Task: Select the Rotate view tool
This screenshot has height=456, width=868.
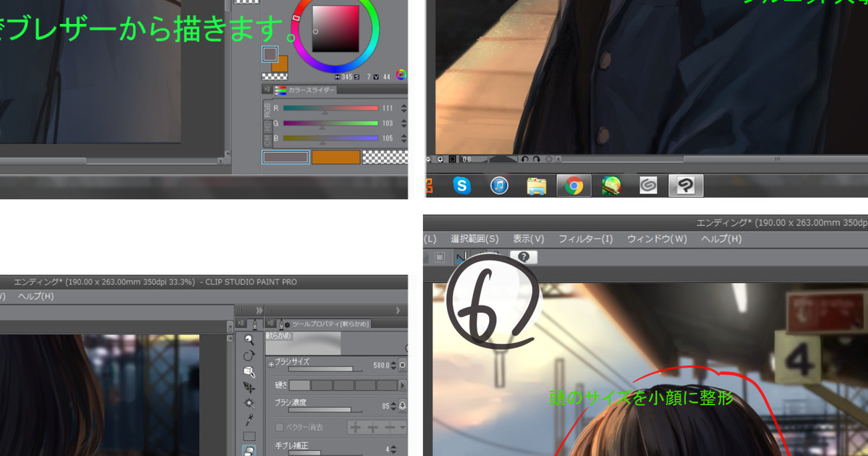Action: [250, 355]
